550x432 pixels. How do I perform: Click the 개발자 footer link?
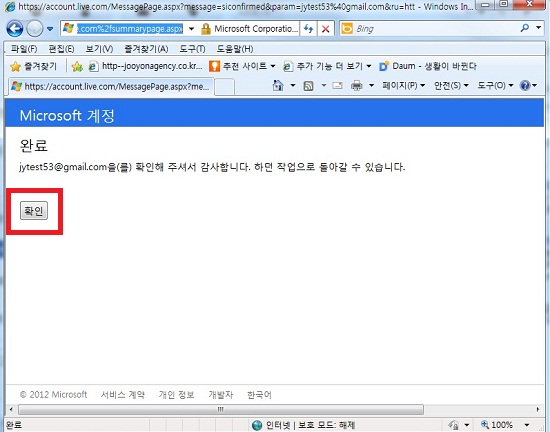(x=221, y=395)
